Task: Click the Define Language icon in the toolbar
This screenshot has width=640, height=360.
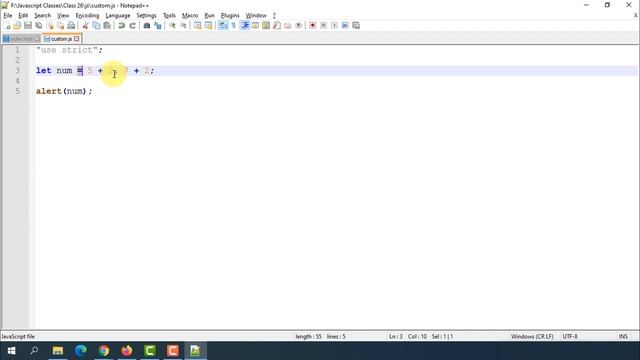Action: [255, 25]
